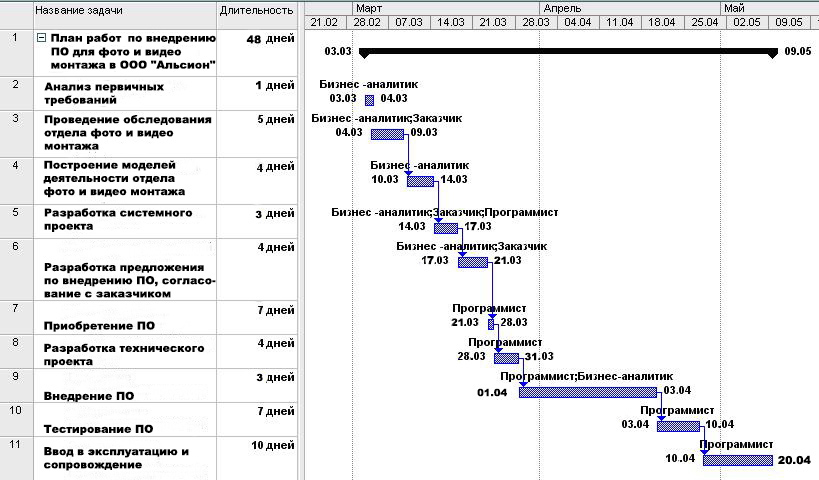The height and width of the screenshot is (480, 819).
Task: Click the Gantt bar from 10.03 to 14.03
Action: click(x=420, y=181)
